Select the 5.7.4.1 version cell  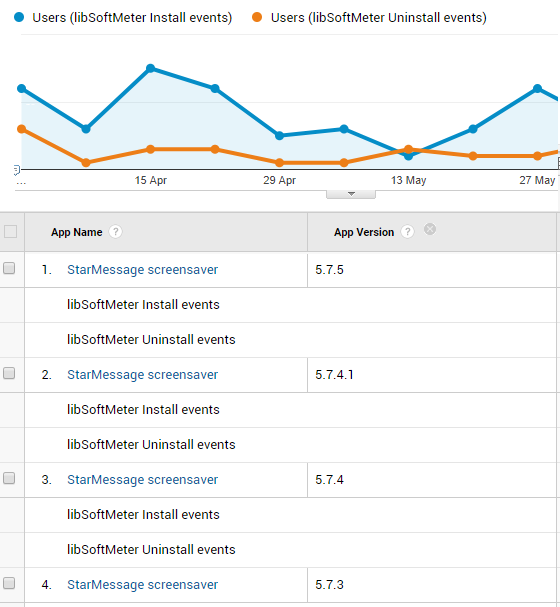pos(432,375)
